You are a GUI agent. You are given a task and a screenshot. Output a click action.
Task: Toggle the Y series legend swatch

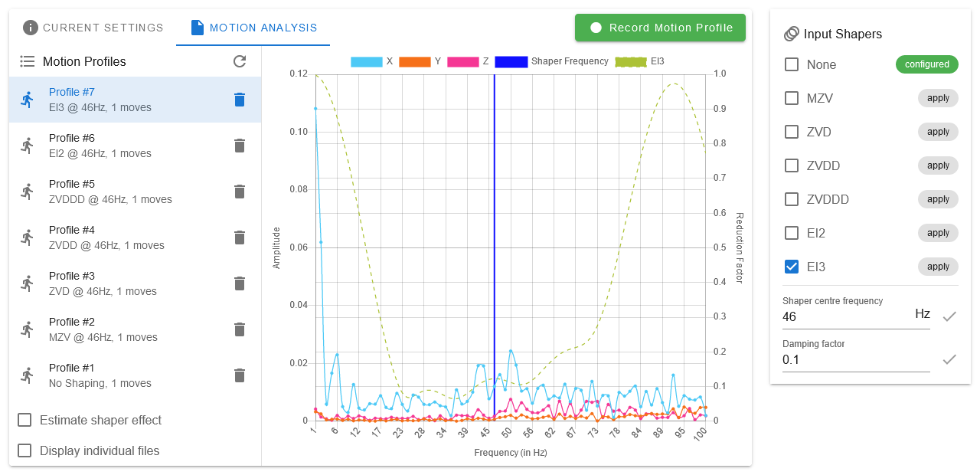point(415,61)
